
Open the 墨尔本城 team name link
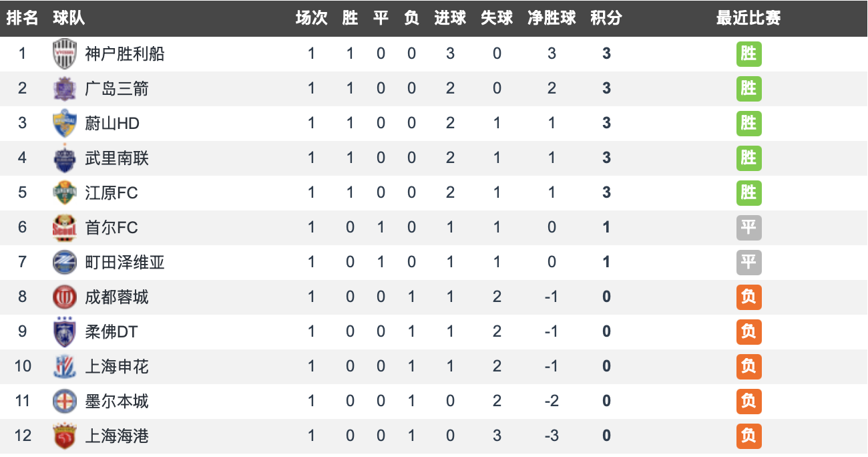(x=117, y=402)
